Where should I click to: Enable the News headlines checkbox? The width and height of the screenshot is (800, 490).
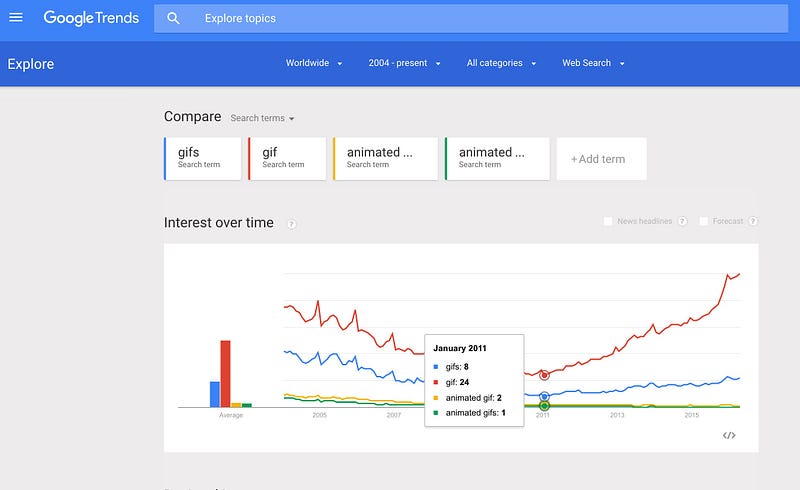[x=608, y=221]
